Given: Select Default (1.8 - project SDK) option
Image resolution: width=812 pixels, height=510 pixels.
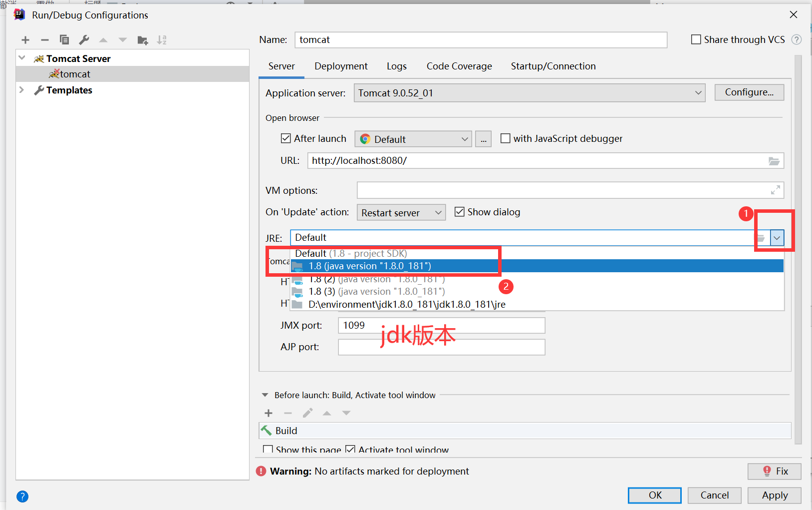Looking at the screenshot, I should (537, 253).
